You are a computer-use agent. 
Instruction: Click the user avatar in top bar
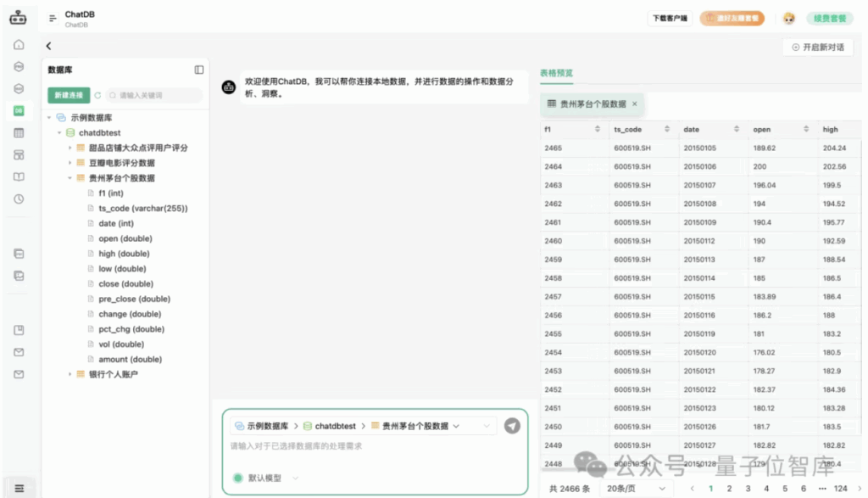pos(788,18)
